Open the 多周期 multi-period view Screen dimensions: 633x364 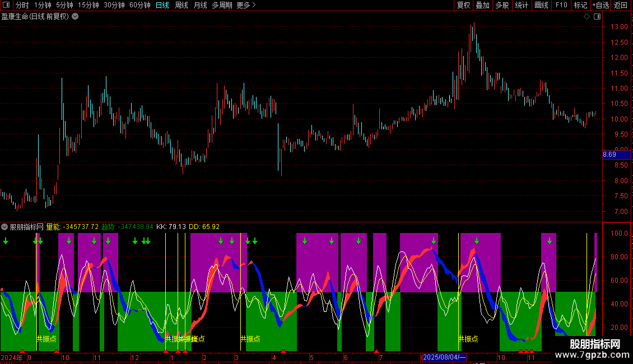point(222,5)
